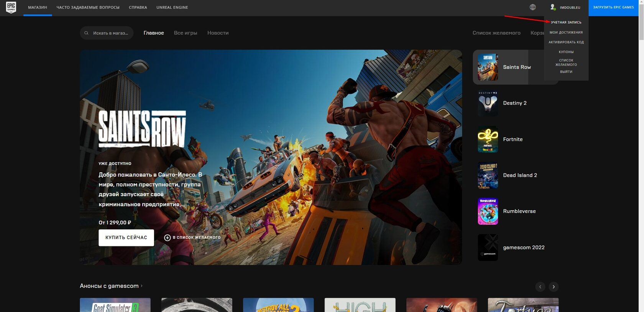This screenshot has width=644, height=312.
Task: Click ЗАГРУЗИТЬ EPIC GAMES button
Action: (x=613, y=8)
